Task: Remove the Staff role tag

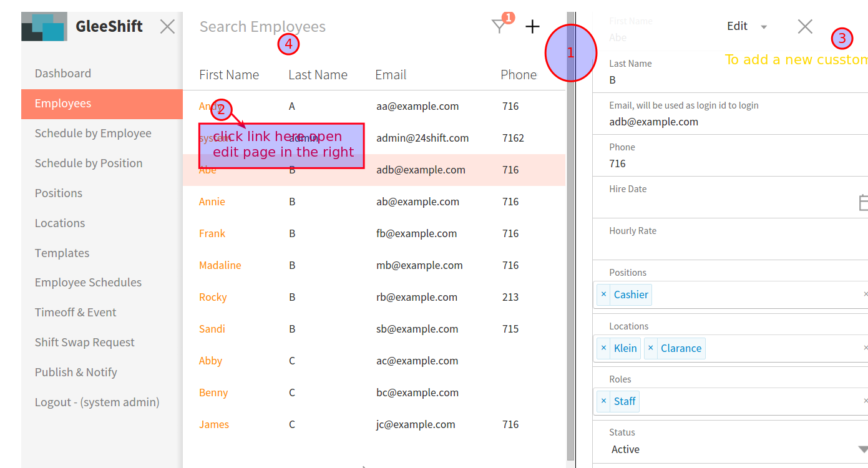Action: (x=603, y=401)
